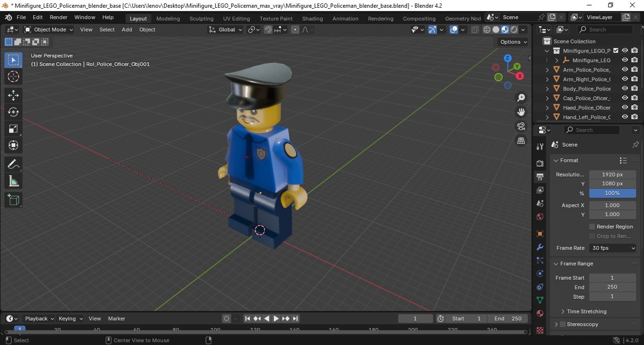Switch to the UV Editing workspace tab
The width and height of the screenshot is (644, 345).
236,18
